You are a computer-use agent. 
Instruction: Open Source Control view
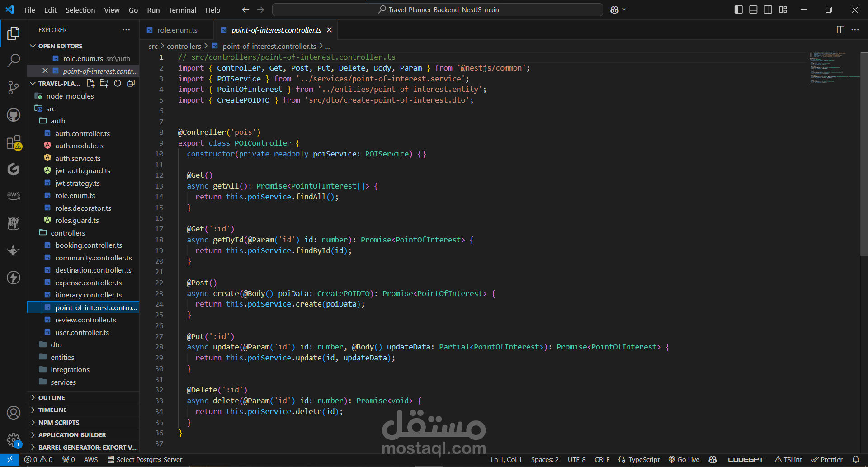pyautogui.click(x=14, y=87)
